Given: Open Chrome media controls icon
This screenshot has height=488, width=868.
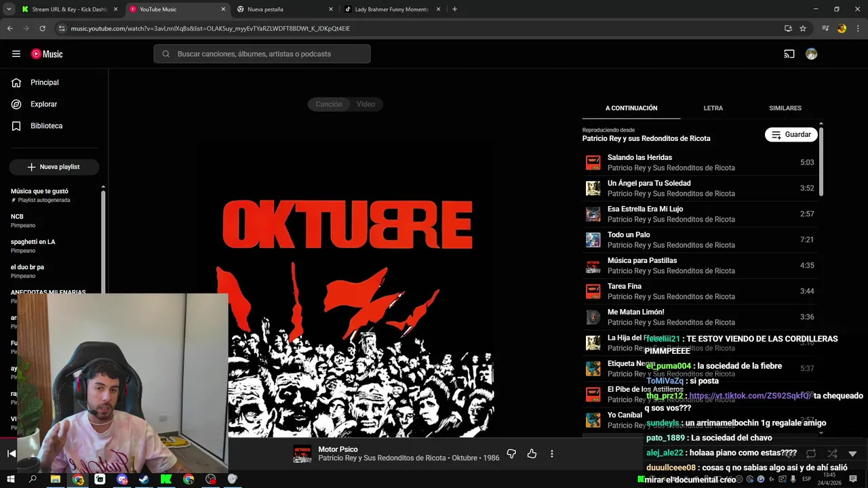Looking at the screenshot, I should (825, 28).
